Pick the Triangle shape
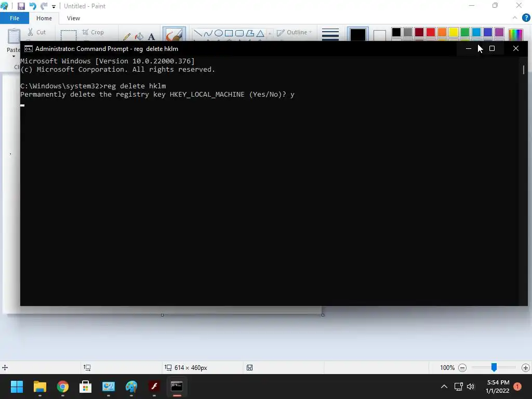 pos(260,33)
